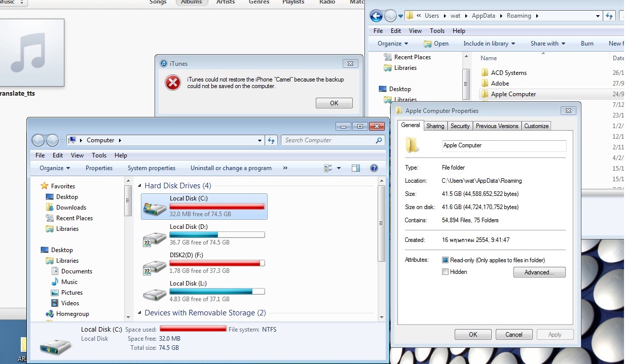Viewport: 625px width, 364px height.
Task: Open the view options dropdown arrow
Action: point(339,168)
